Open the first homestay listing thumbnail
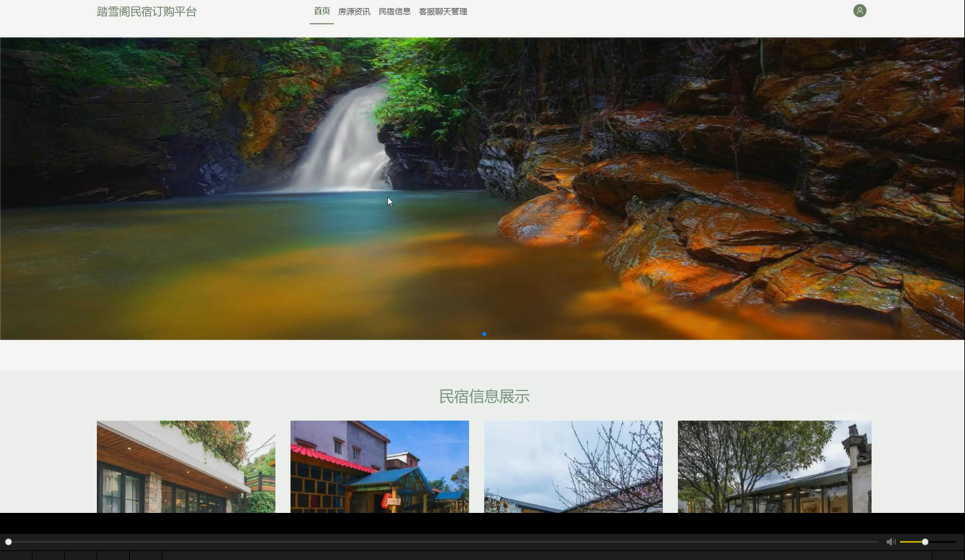This screenshot has height=560, width=965. (x=186, y=466)
